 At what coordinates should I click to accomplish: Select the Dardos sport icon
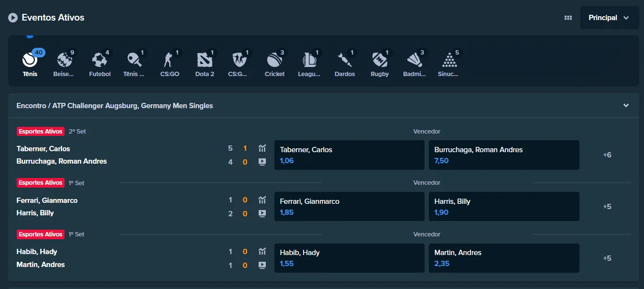coord(344,61)
